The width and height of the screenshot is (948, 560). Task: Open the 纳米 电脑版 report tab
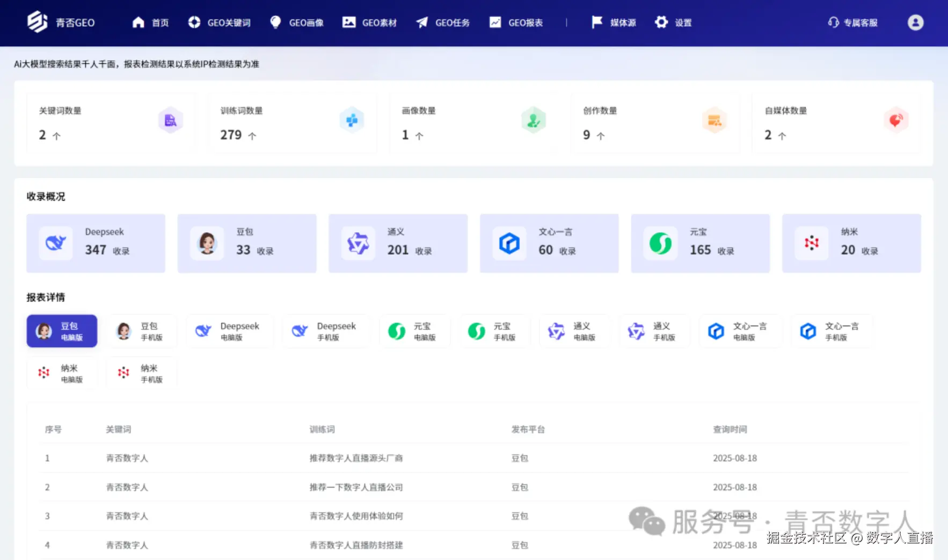(x=62, y=373)
